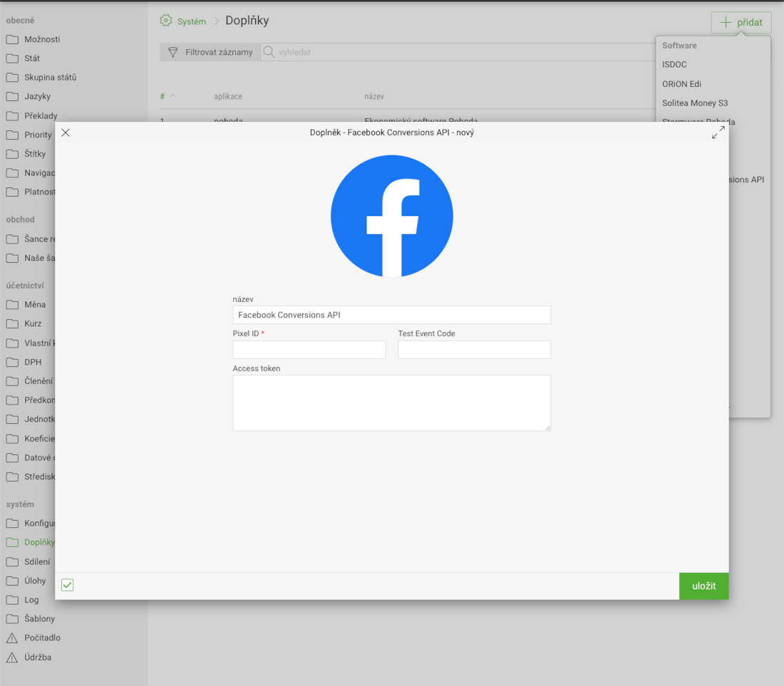Focus the Pixel ID input
The image size is (784, 686).
[x=309, y=350]
